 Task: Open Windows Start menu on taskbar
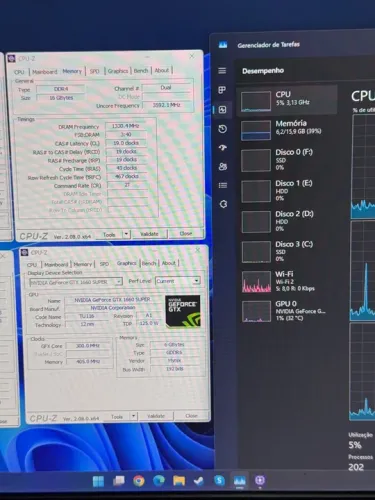point(98,481)
